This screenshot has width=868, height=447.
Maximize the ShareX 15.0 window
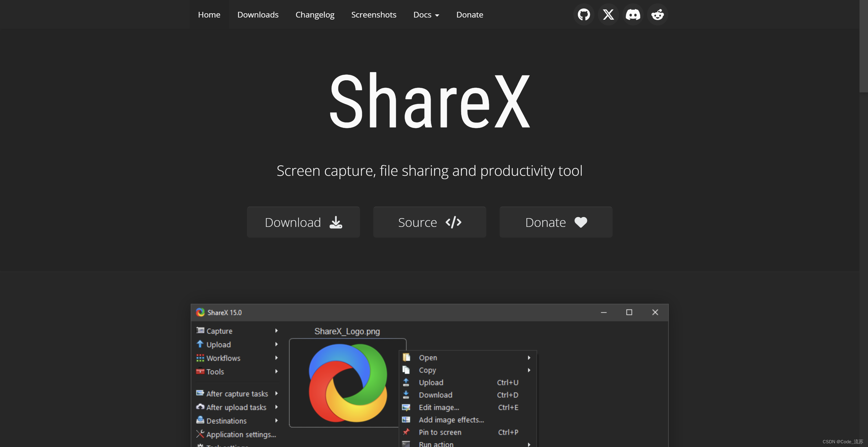pos(629,312)
